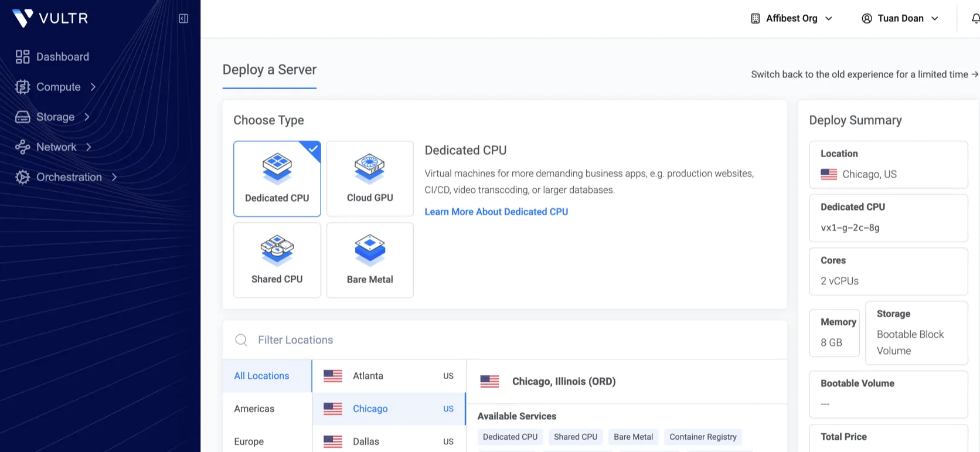
Task: Click the Shared CPU service tag
Action: pyautogui.click(x=576, y=437)
